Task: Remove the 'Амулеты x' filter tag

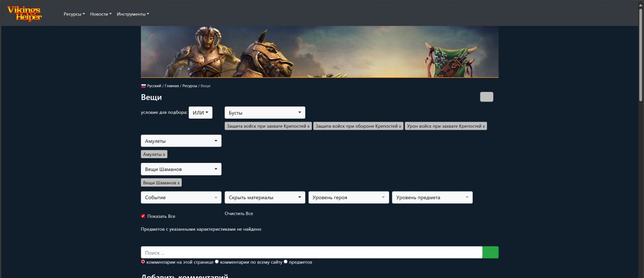Action: [154, 154]
